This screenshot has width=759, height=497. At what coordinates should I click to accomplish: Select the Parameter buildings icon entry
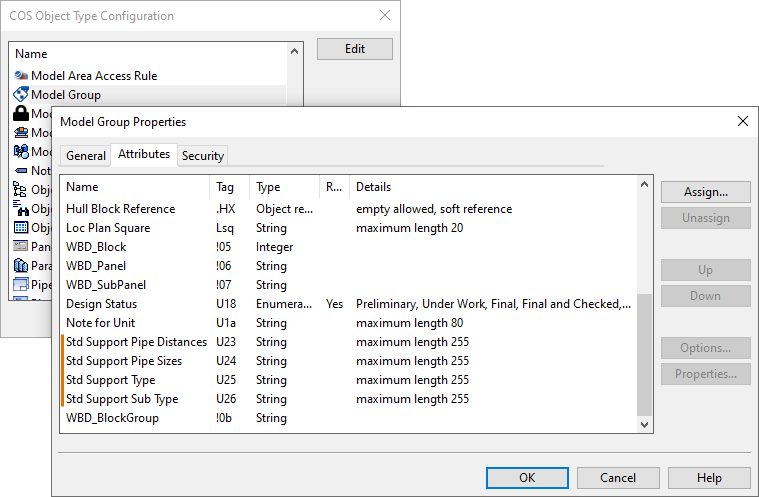point(21,265)
